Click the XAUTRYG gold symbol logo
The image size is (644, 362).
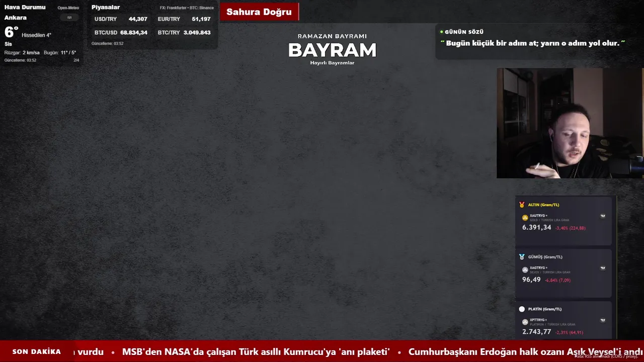pyautogui.click(x=525, y=218)
